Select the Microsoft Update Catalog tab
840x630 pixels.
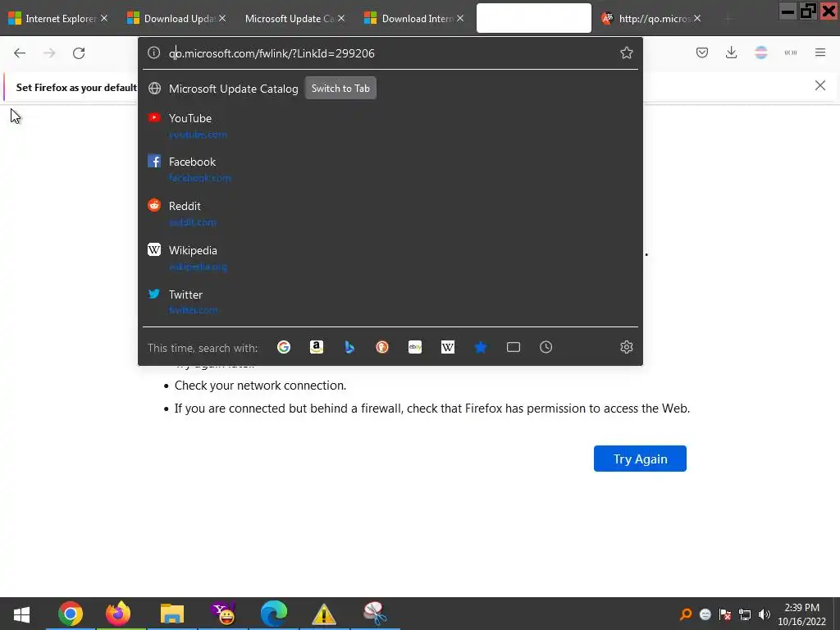point(295,18)
